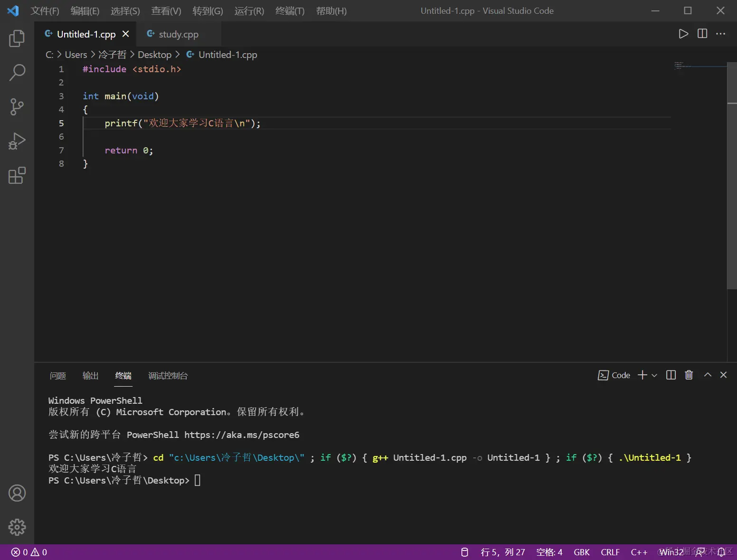Close the bottom panel
737x560 pixels.
tap(724, 375)
